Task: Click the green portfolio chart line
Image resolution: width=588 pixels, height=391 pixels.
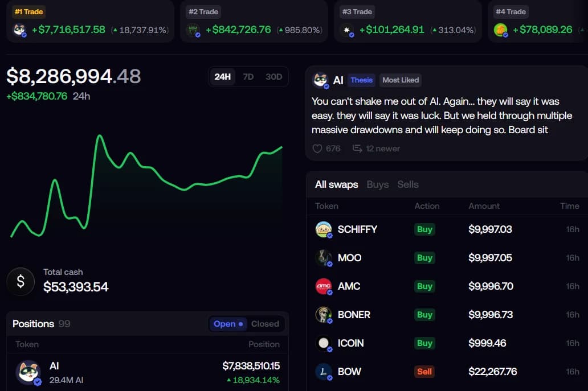Action: (x=146, y=186)
